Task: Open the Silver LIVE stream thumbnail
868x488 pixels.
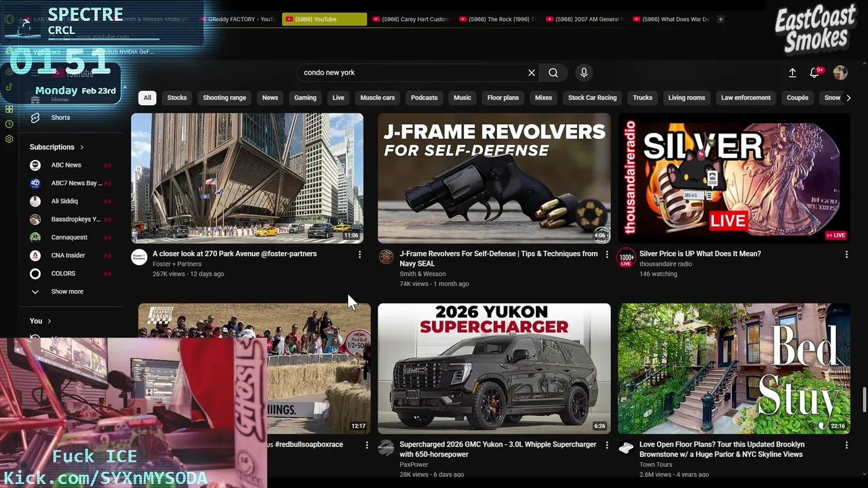Action: (x=734, y=178)
